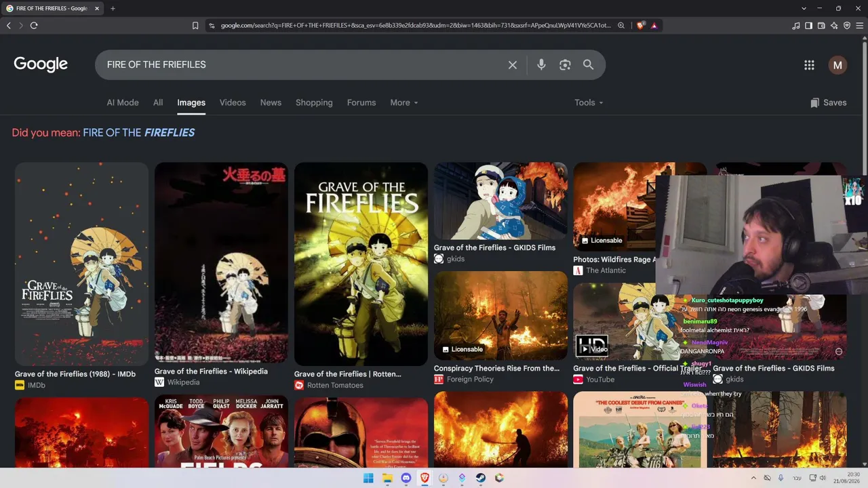Switch to Brave browser in the taskbar
The height and width of the screenshot is (488, 868).
425,478
